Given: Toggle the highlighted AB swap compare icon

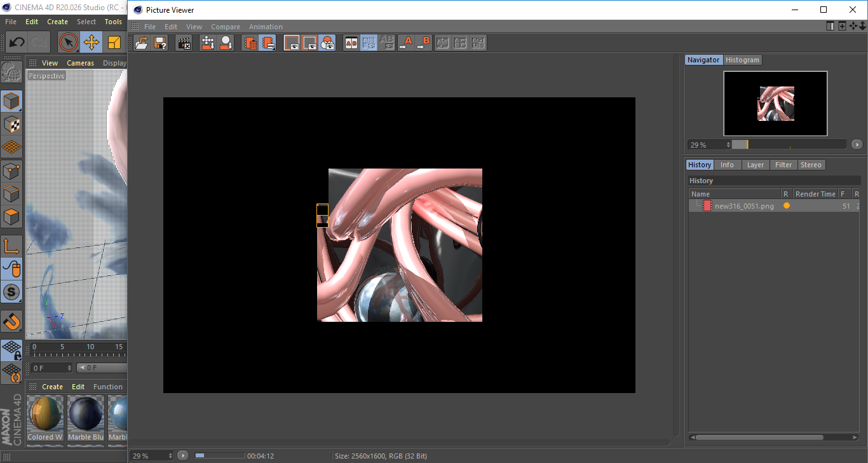Looking at the screenshot, I should coord(369,43).
